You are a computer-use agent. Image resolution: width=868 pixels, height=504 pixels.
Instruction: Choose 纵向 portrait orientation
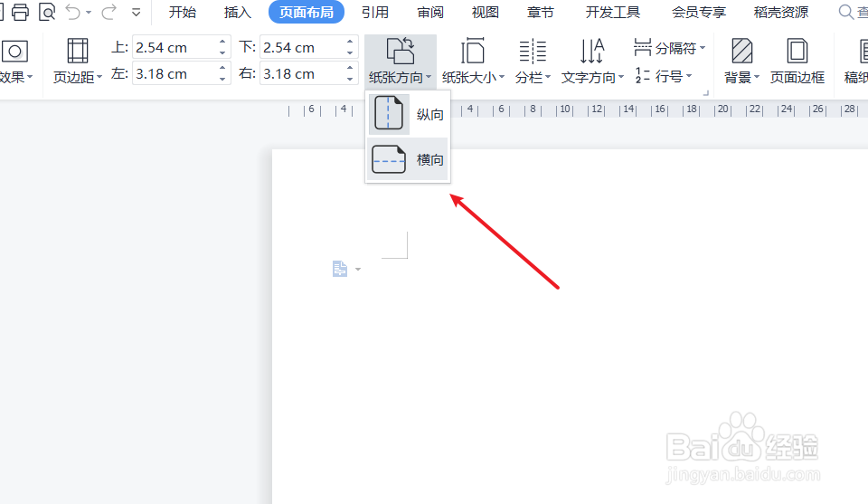408,114
